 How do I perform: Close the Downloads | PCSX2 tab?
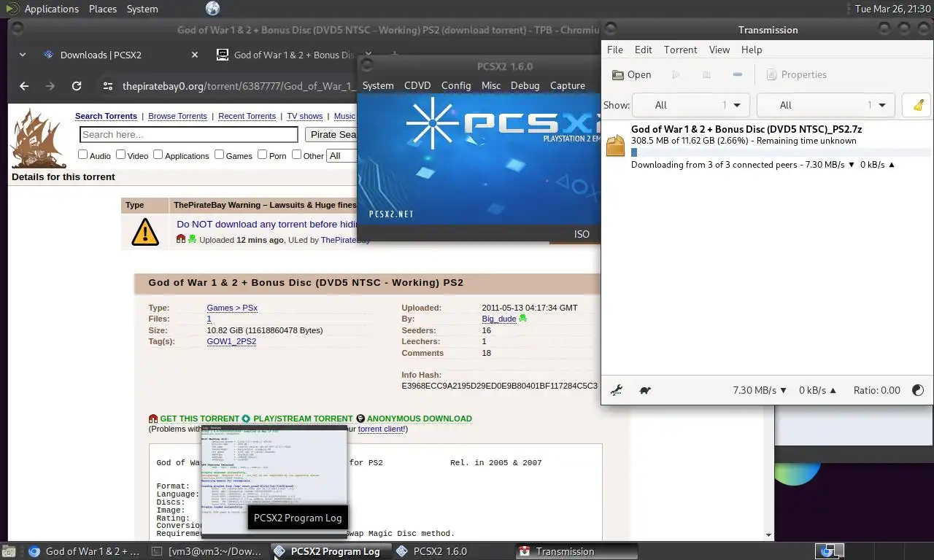point(195,55)
